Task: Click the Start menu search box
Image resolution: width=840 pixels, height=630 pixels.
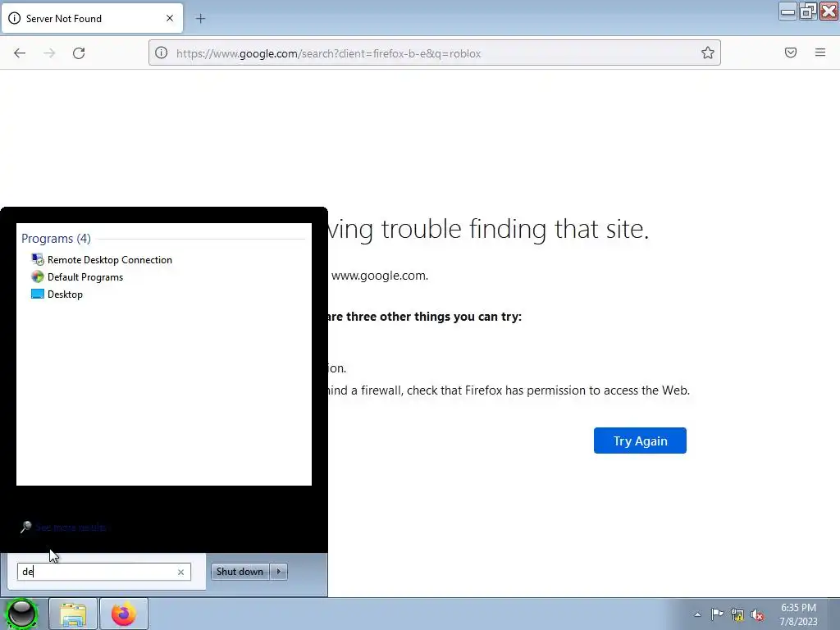Action: [x=104, y=572]
